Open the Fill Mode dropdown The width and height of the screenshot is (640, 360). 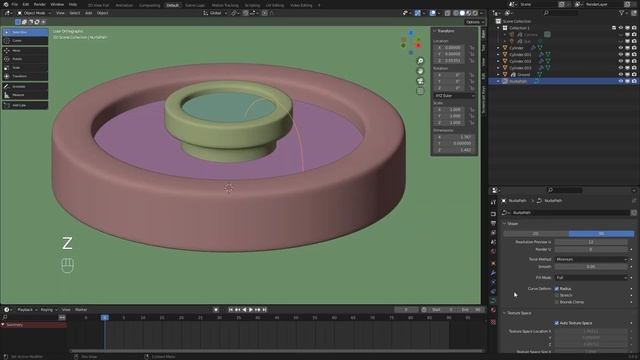(x=591, y=278)
